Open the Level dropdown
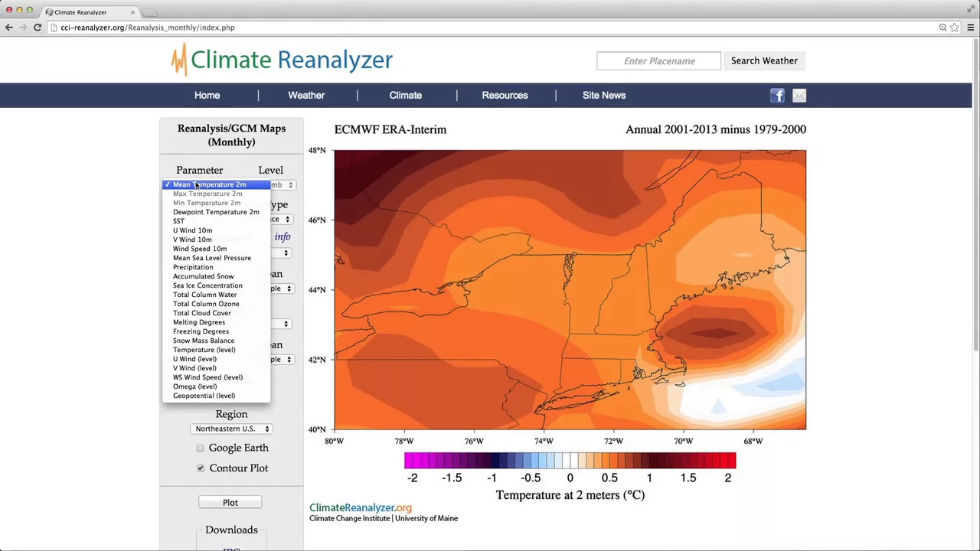This screenshot has width=980, height=551. (283, 184)
